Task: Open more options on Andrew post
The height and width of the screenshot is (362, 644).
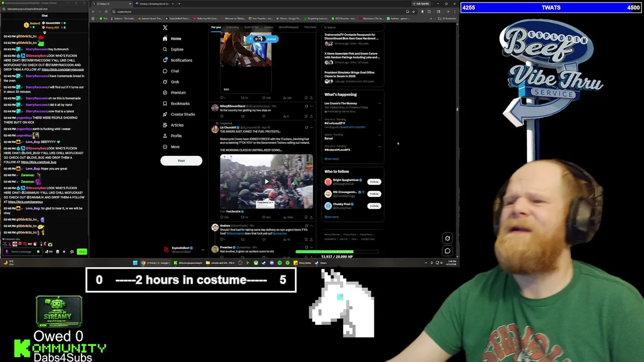Action: pos(311,226)
